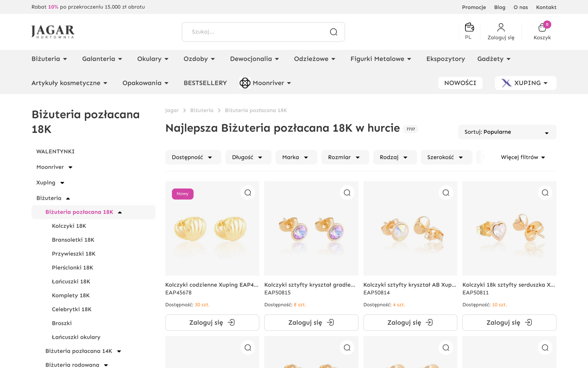Open the Okulary main menu

pyautogui.click(x=153, y=59)
